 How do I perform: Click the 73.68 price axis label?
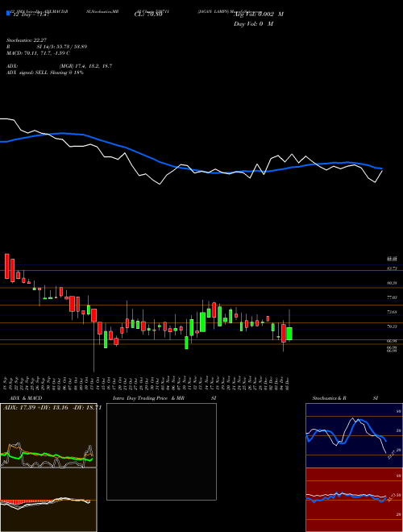point(392,312)
